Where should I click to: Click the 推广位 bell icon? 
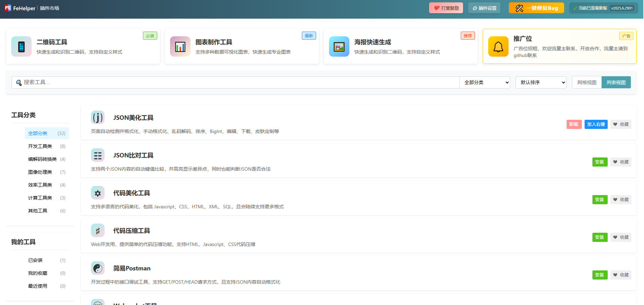[x=498, y=46]
